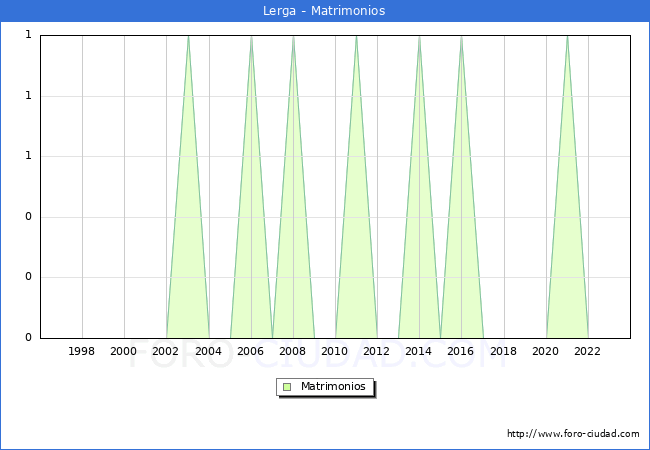Click the 1998 x-axis label
The height and width of the screenshot is (450, 650).
coord(82,351)
